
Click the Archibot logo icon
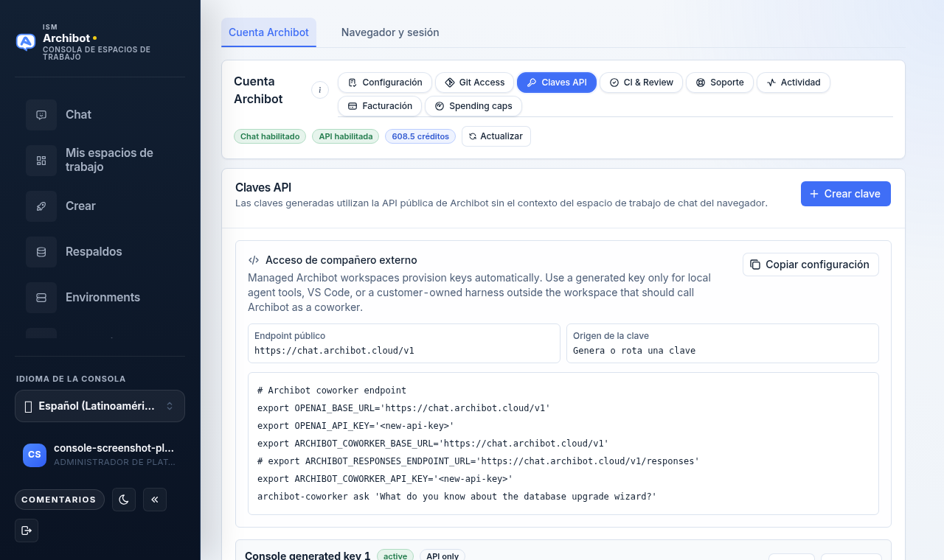point(26,42)
